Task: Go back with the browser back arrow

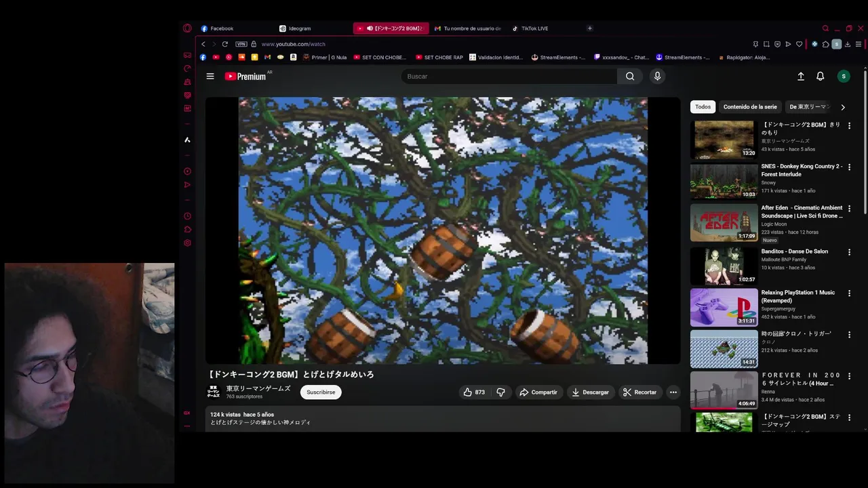Action: click(x=203, y=44)
